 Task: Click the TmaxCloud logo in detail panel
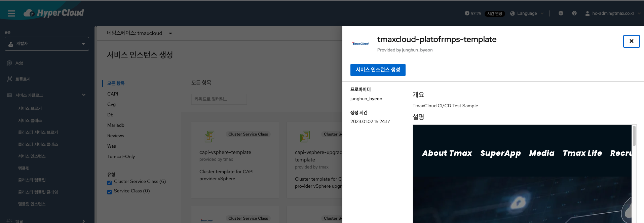pyautogui.click(x=360, y=44)
